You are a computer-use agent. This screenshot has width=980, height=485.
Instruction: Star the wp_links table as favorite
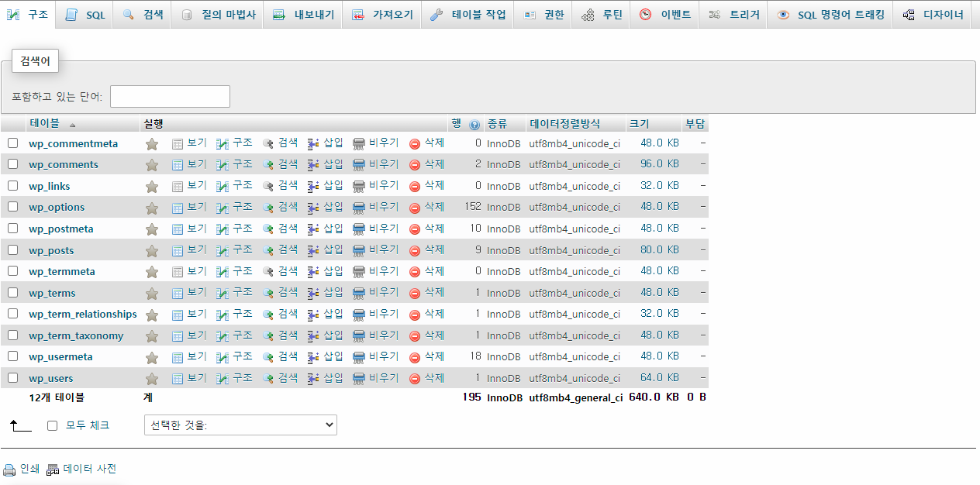pyautogui.click(x=152, y=187)
